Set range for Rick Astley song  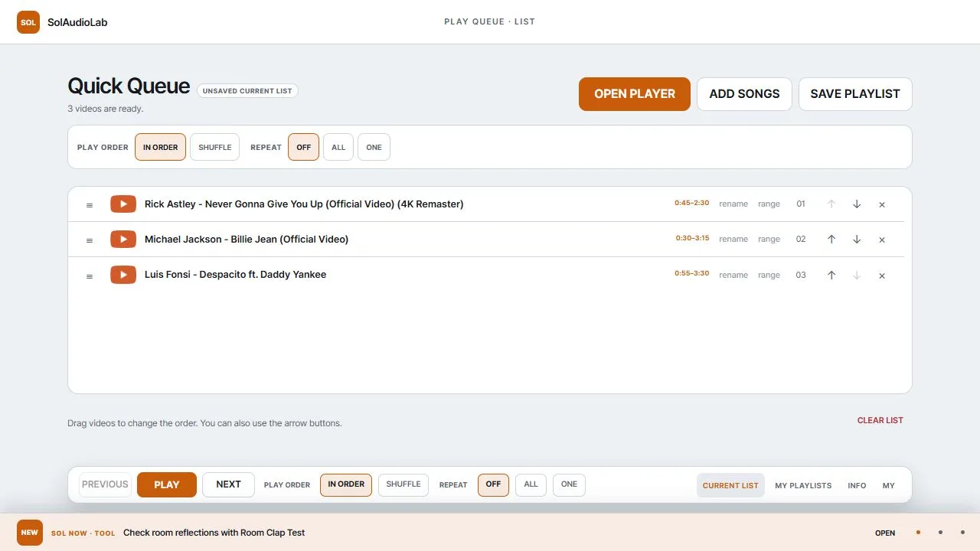769,204
